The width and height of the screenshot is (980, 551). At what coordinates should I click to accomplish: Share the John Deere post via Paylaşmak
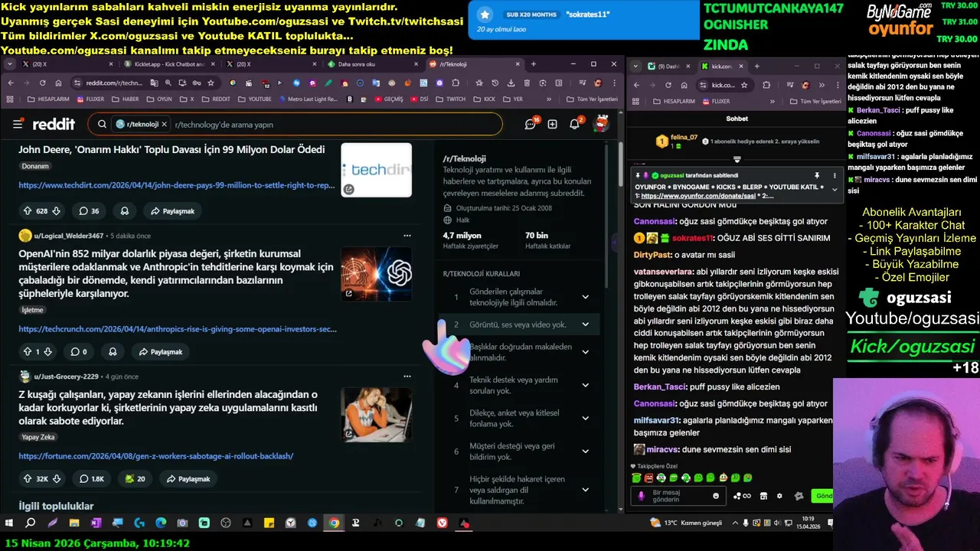coord(172,210)
